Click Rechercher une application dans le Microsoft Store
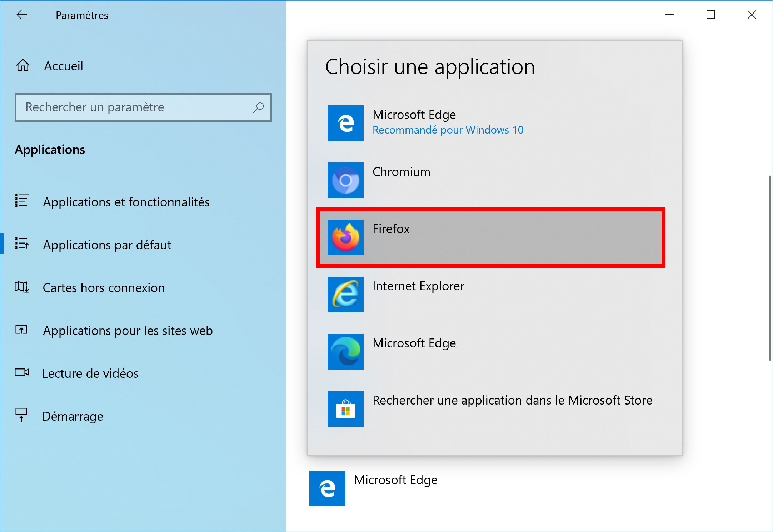Screen dimensions: 773x532 pos(491,409)
